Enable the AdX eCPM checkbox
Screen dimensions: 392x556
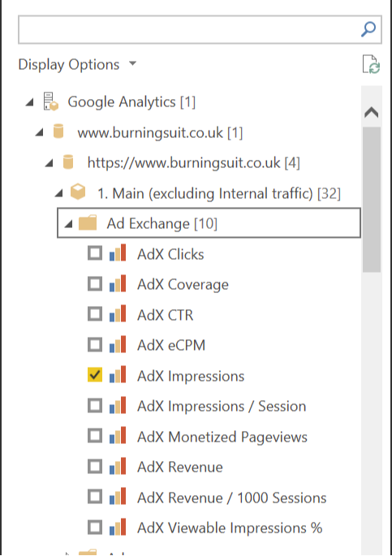click(x=95, y=345)
